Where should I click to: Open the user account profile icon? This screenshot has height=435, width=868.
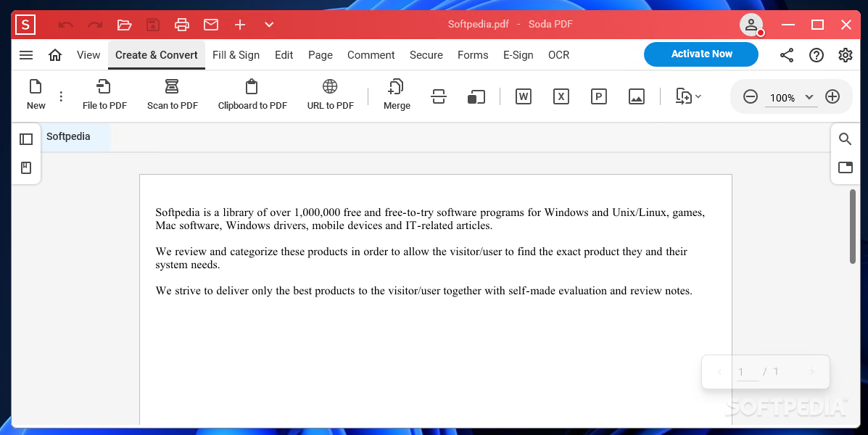click(x=751, y=25)
